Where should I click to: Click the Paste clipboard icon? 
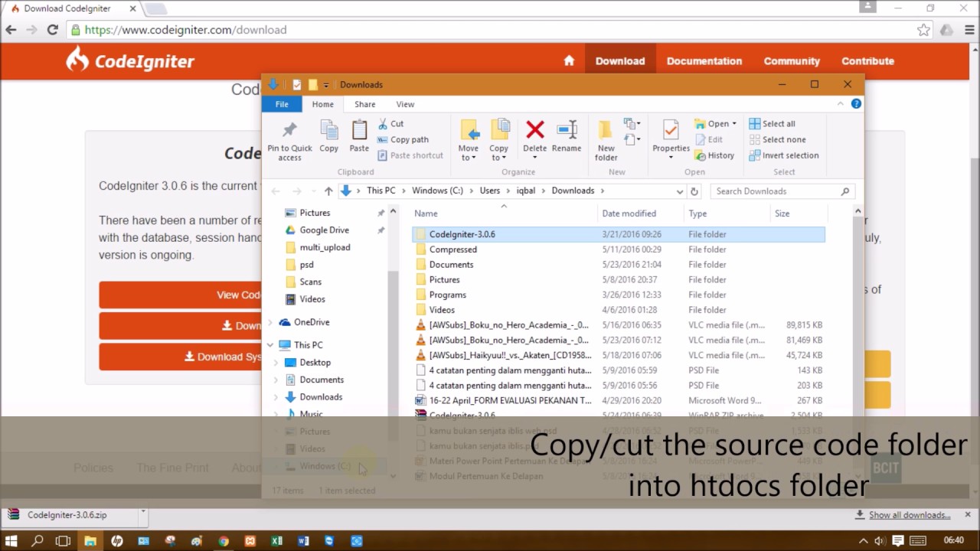coord(359,130)
